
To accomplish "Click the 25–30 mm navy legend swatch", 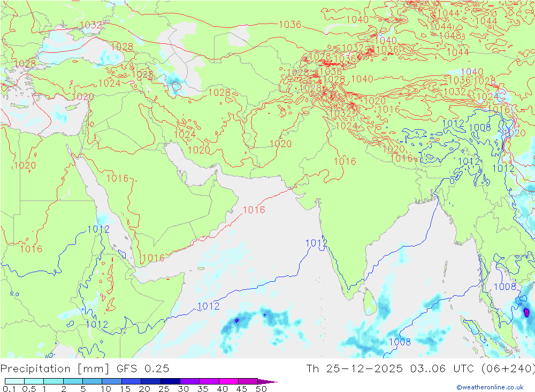I will pos(170,381).
